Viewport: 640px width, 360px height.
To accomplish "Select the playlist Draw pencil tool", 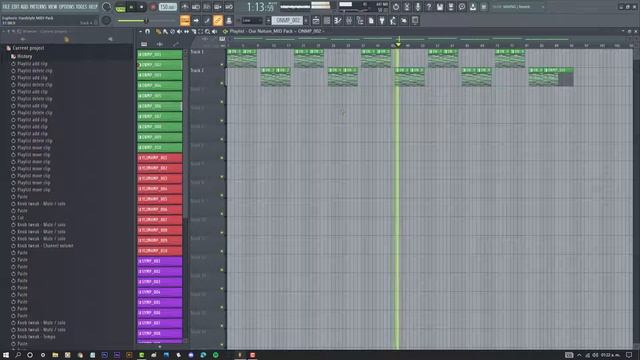I will click(x=158, y=31).
